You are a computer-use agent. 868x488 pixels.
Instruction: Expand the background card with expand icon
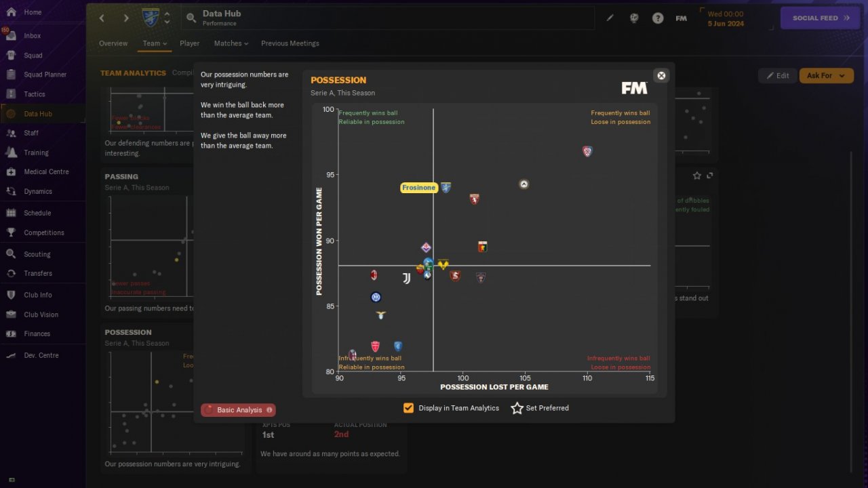[710, 176]
